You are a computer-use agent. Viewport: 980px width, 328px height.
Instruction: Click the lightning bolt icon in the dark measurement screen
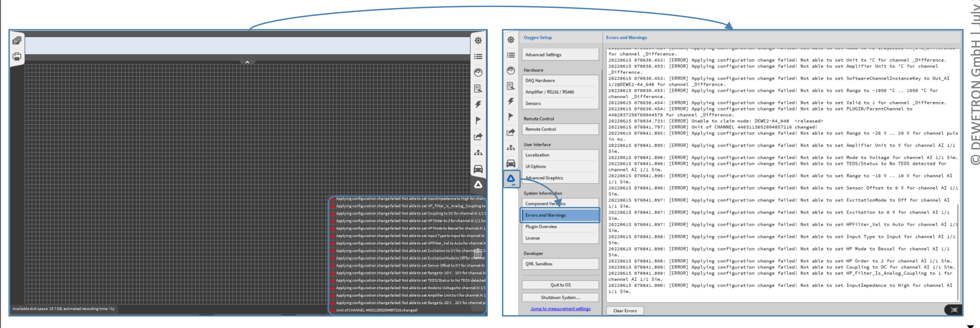point(478,105)
